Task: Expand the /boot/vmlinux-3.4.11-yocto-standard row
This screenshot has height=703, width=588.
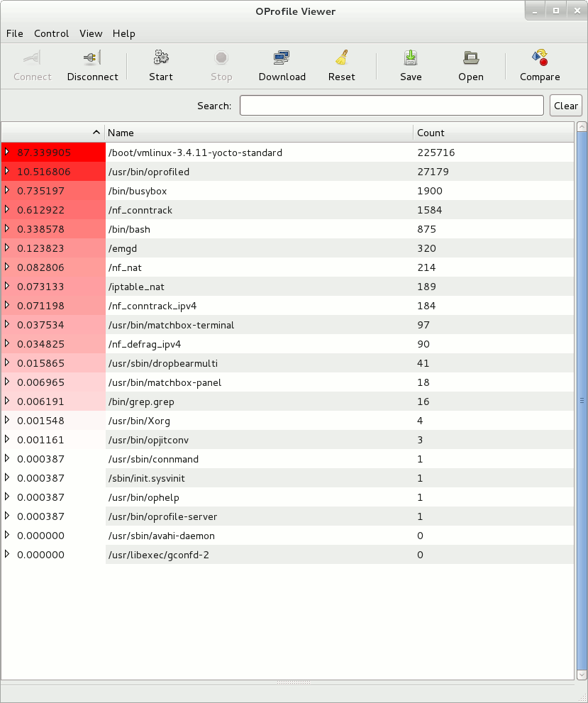Action: pyautogui.click(x=7, y=153)
